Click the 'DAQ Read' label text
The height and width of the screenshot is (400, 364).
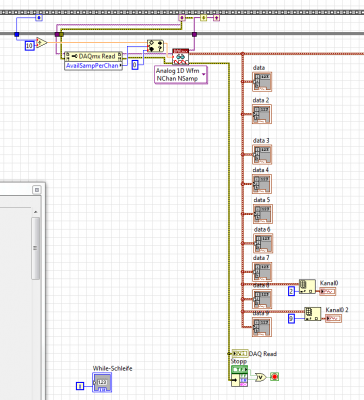[263, 354]
